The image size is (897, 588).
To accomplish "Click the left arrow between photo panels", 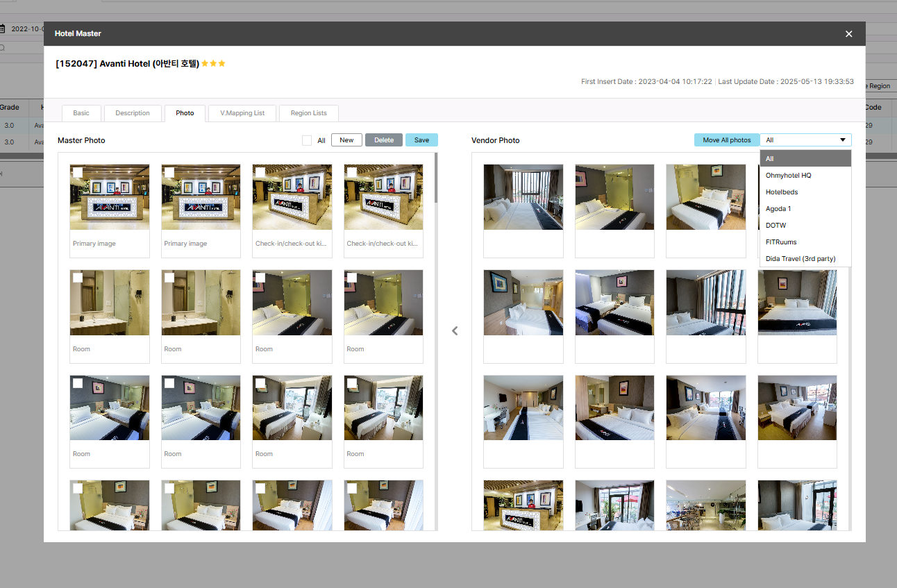I will (455, 330).
